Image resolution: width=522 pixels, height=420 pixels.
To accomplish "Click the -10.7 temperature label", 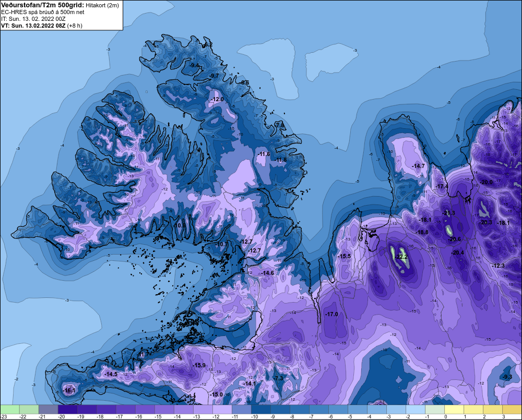I will (222, 244).
